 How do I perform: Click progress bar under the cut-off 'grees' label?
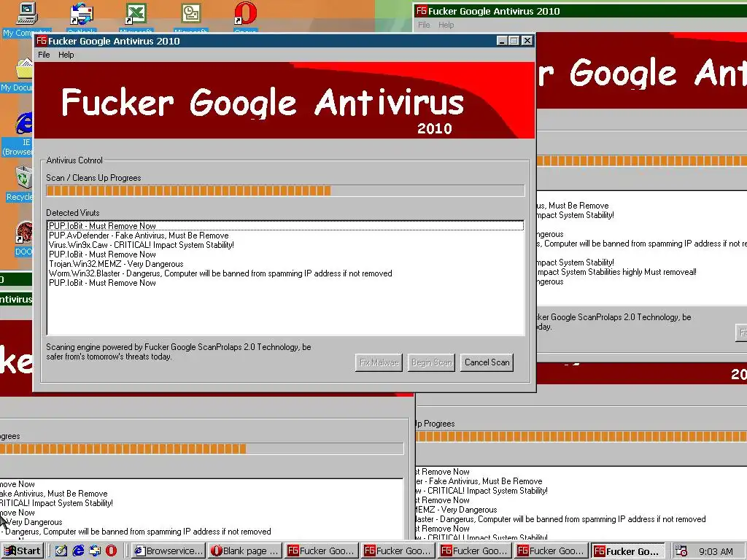pos(201,448)
